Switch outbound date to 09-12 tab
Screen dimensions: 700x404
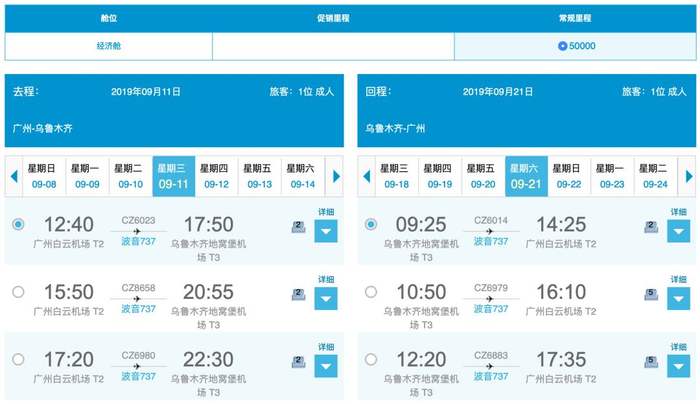coord(217,177)
